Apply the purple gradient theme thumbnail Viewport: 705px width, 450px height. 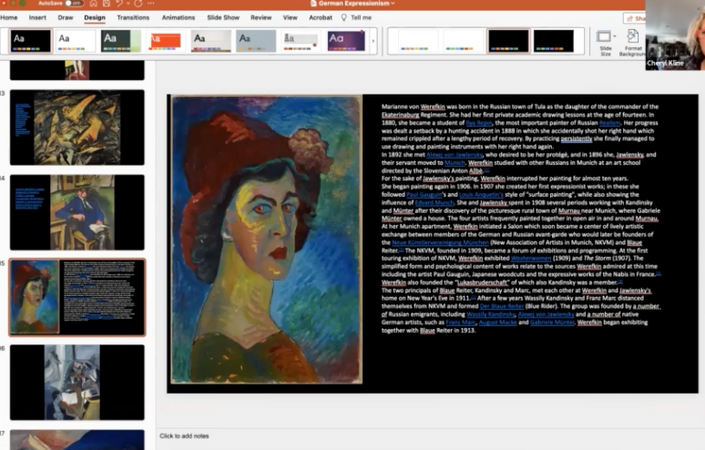346,41
